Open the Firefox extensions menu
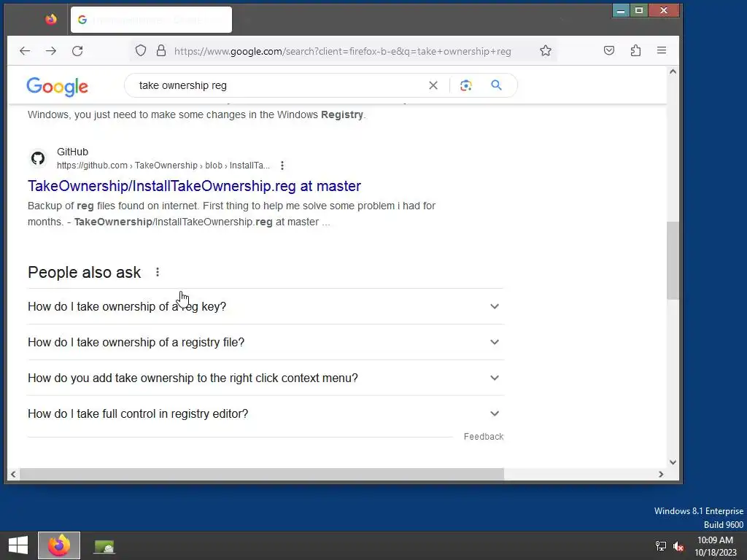This screenshot has height=560, width=747. point(635,50)
